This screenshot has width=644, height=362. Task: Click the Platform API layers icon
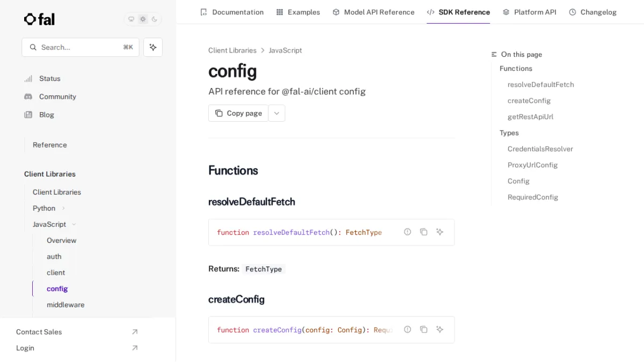tap(506, 12)
